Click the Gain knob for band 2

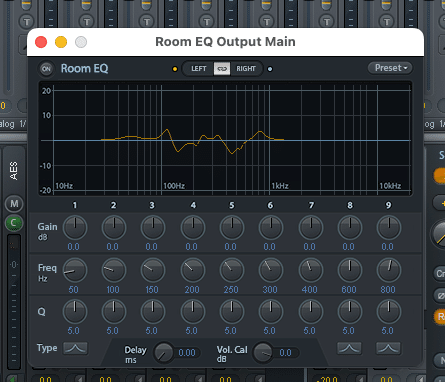coord(114,228)
